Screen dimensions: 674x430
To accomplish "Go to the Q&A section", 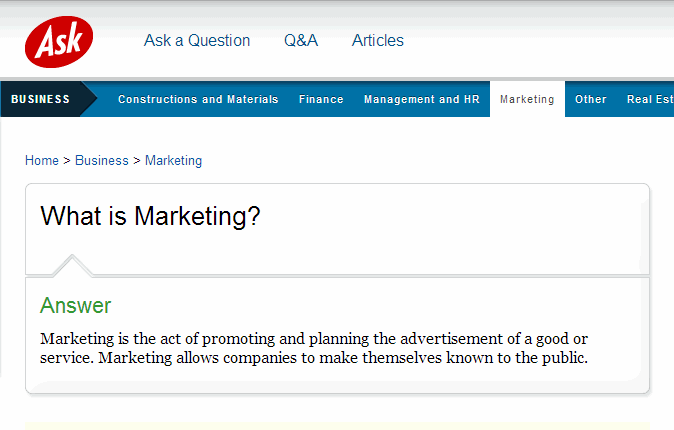I will (x=301, y=40).
